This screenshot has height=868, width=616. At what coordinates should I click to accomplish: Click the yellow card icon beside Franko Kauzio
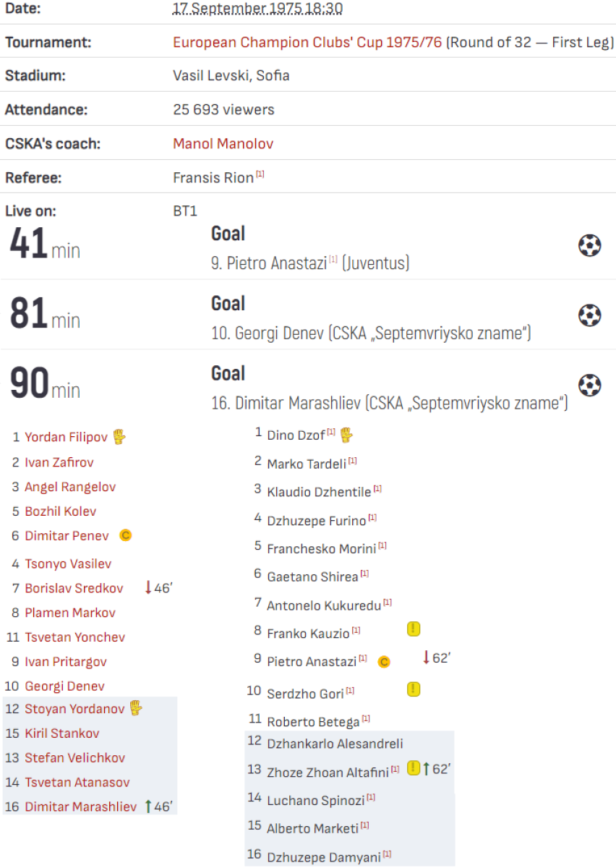[x=414, y=629]
